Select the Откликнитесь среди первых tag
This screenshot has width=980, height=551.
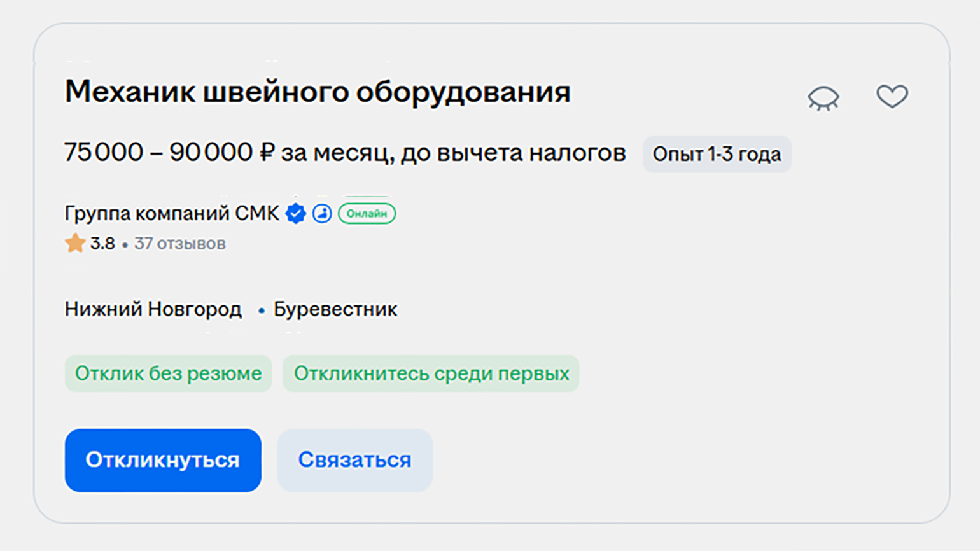point(431,373)
